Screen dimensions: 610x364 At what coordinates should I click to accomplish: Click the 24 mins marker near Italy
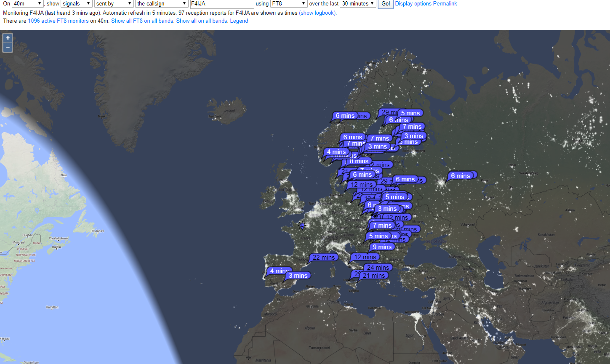click(378, 268)
